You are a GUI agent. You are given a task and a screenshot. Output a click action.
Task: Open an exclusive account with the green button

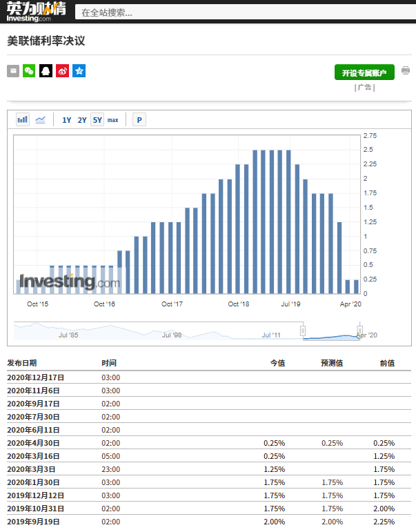click(364, 72)
